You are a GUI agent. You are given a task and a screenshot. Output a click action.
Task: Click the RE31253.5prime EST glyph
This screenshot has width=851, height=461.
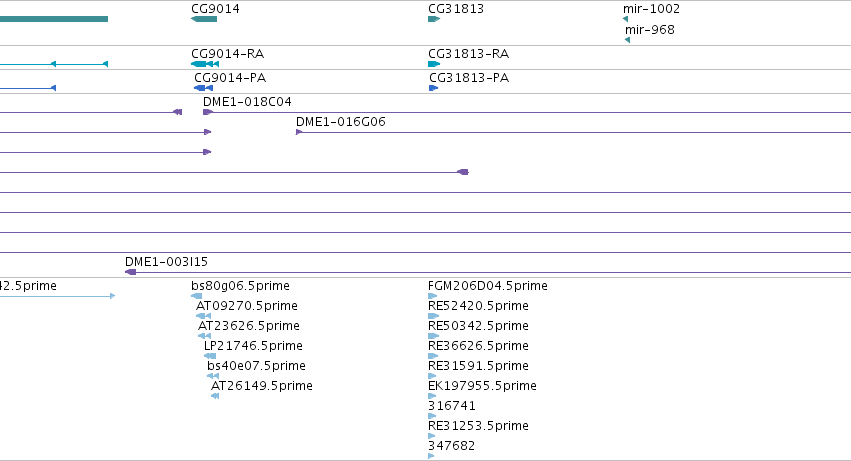[431, 436]
